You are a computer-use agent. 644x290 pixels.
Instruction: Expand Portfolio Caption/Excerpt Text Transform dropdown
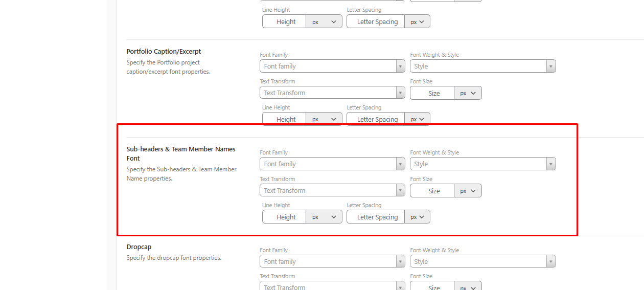point(332,93)
